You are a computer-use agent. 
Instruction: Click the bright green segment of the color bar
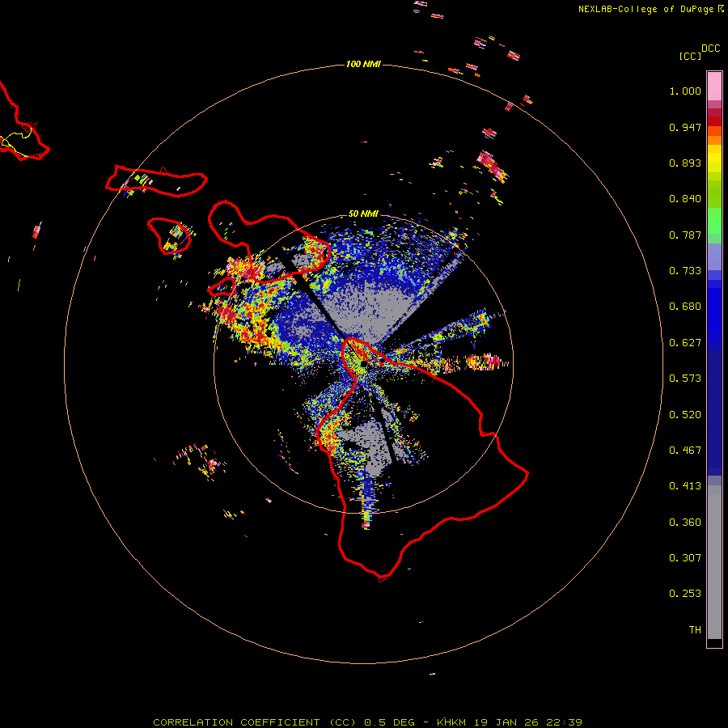tap(714, 221)
